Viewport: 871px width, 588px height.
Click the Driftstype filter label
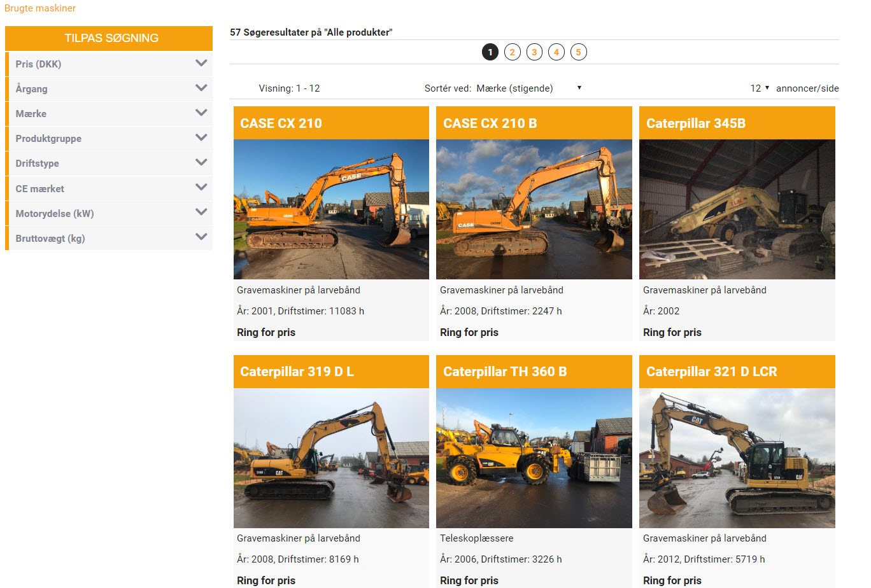37,164
